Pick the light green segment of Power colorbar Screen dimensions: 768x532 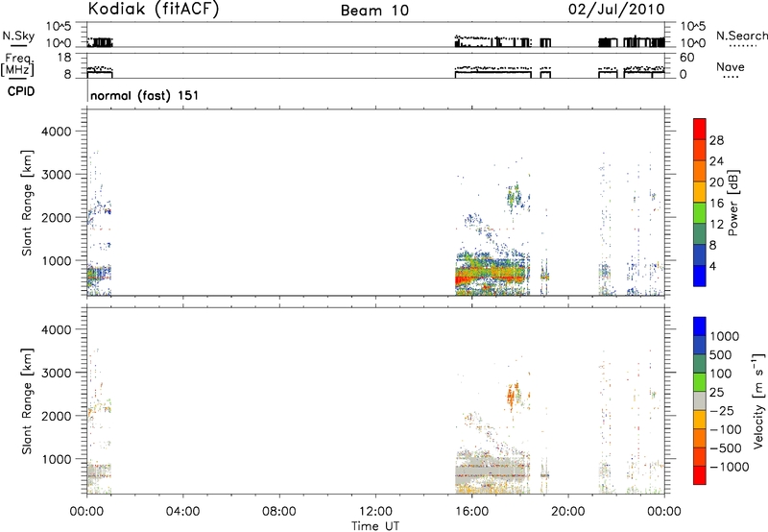pyautogui.click(x=700, y=213)
